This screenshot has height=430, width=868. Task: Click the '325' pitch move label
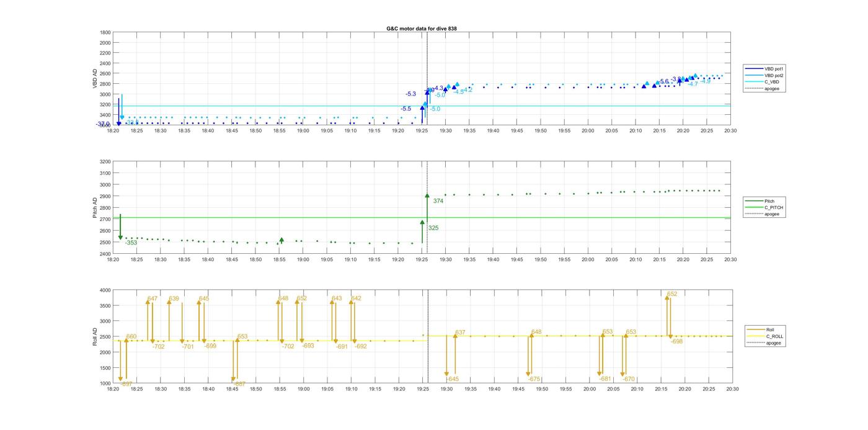[x=433, y=228]
